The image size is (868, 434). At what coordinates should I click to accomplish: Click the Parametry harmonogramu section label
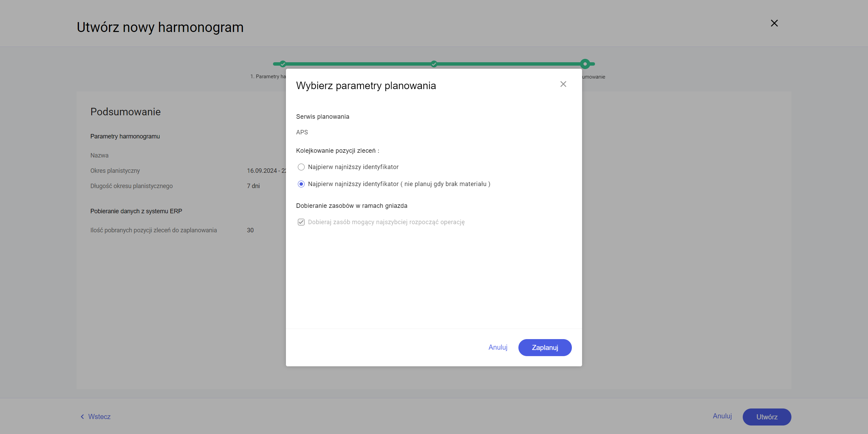point(125,136)
